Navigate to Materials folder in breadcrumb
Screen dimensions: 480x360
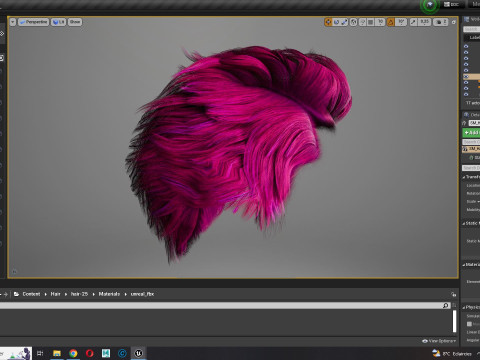pyautogui.click(x=109, y=294)
